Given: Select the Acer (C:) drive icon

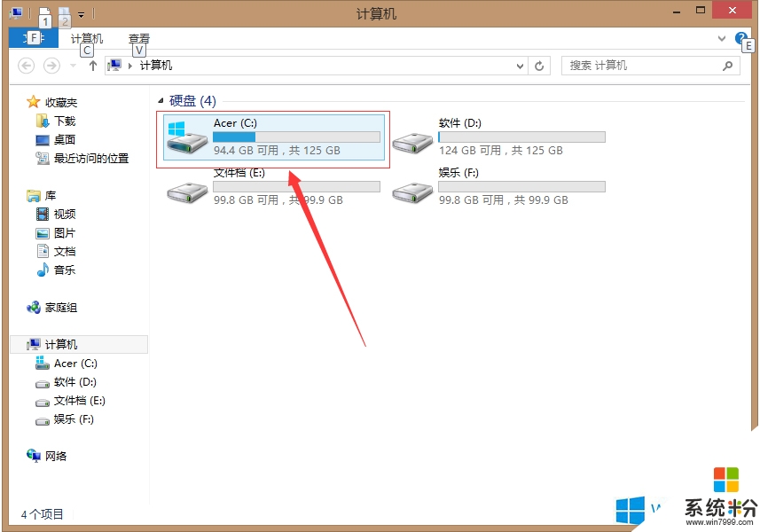Looking at the screenshot, I should (186, 138).
